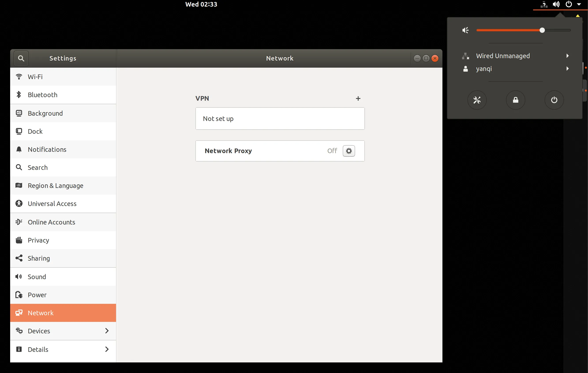
Task: Add a VPN with plus button
Action: tap(358, 98)
